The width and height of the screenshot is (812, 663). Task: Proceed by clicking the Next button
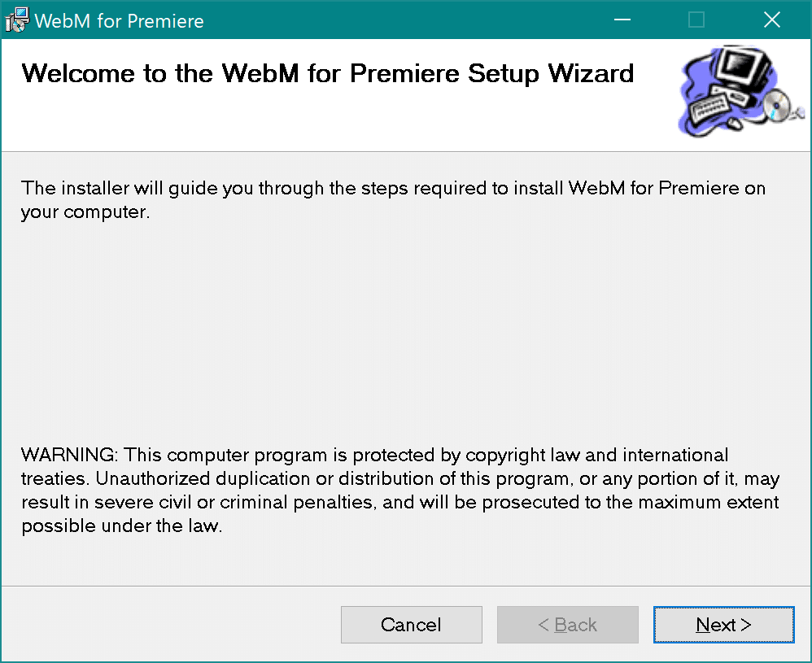click(x=723, y=625)
